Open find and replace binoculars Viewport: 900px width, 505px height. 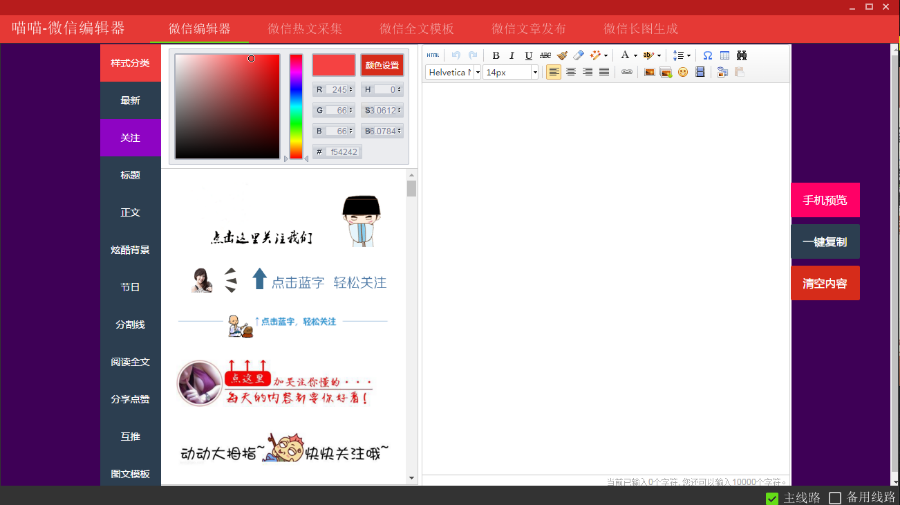[x=742, y=56]
